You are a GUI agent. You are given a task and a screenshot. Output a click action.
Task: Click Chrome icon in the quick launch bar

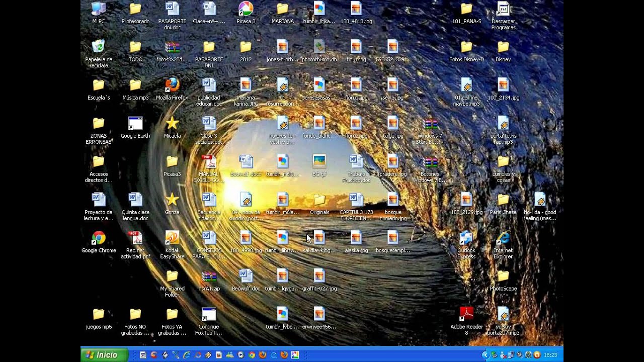[252, 355]
